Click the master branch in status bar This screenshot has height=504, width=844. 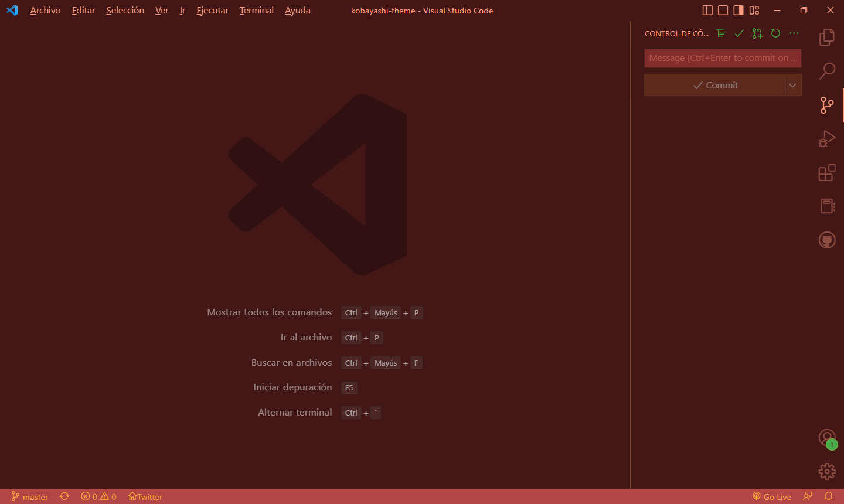[29, 496]
